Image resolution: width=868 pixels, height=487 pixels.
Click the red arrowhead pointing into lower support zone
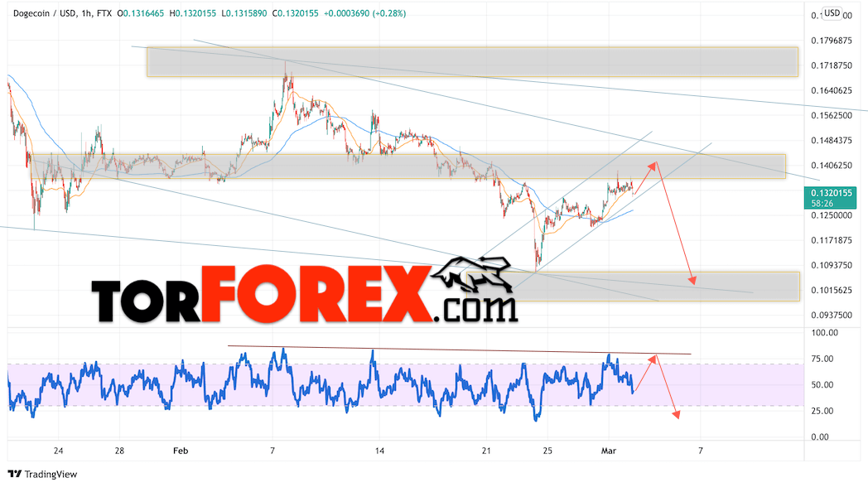click(692, 281)
